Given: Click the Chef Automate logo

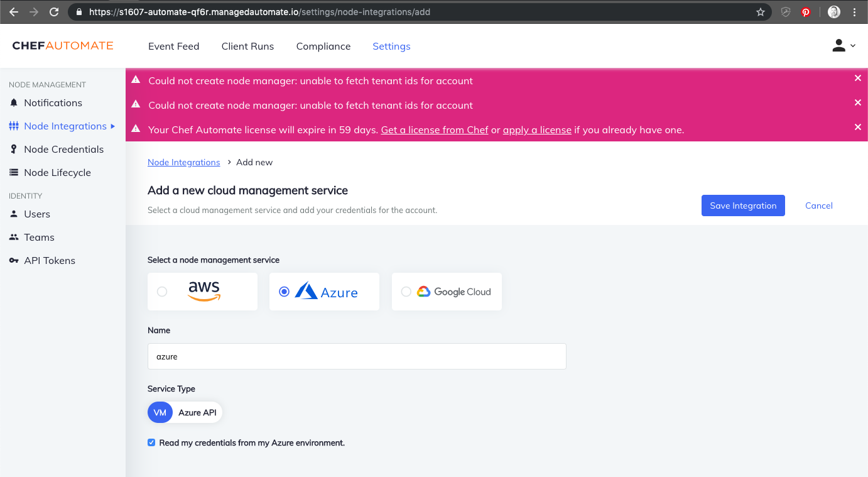Looking at the screenshot, I should [x=63, y=46].
